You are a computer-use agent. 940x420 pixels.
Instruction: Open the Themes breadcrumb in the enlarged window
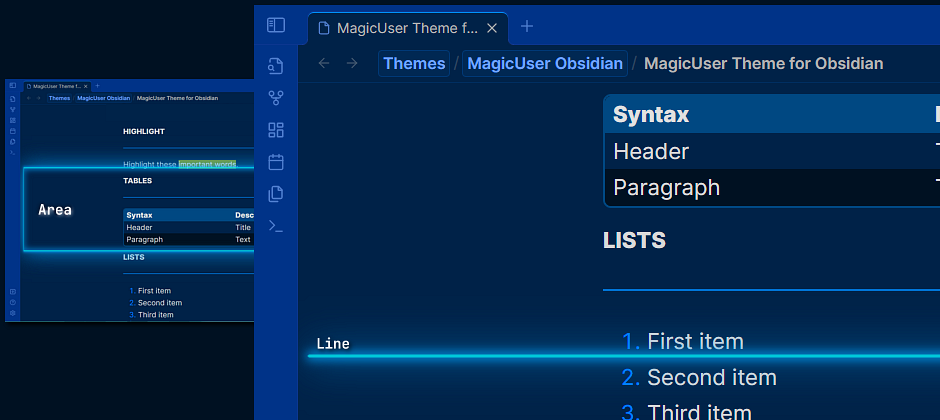pos(414,64)
